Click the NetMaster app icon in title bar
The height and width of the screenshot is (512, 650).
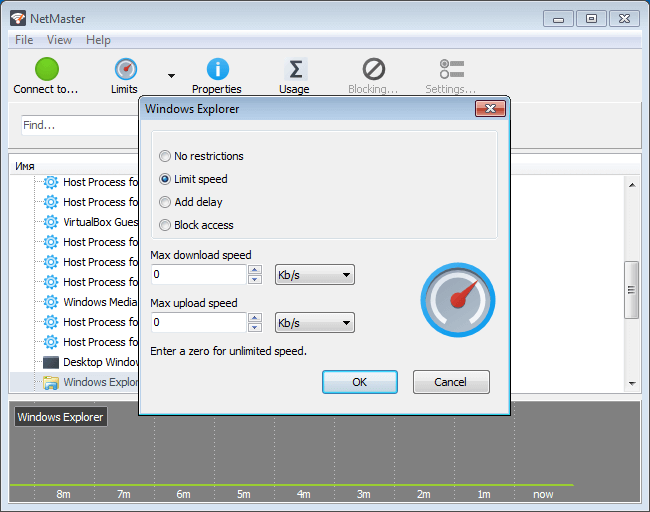[x=18, y=18]
